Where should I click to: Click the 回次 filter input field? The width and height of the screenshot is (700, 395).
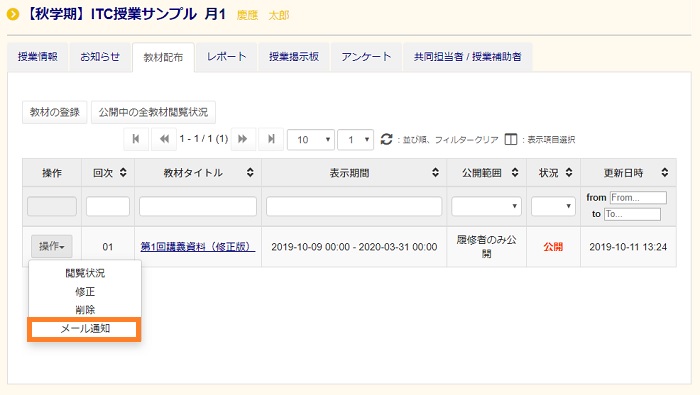point(108,206)
